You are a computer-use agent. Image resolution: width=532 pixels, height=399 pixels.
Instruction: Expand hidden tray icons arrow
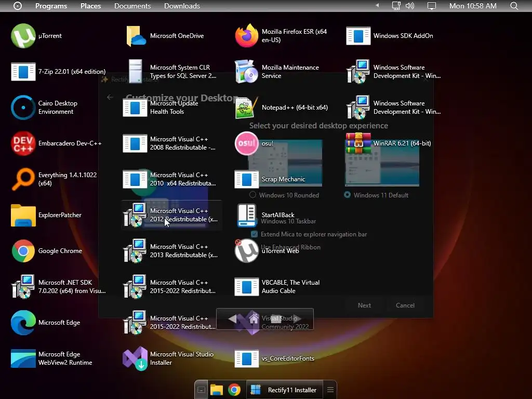click(x=377, y=5)
